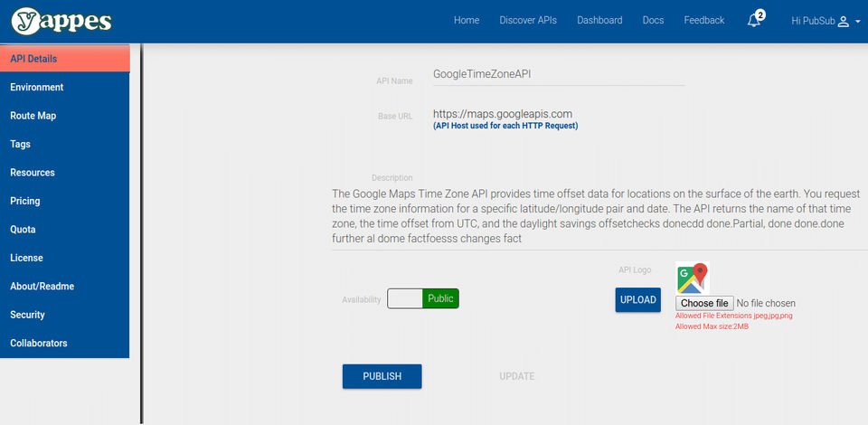Click into the Description text area
The image size is (868, 425).
pyautogui.click(x=597, y=217)
